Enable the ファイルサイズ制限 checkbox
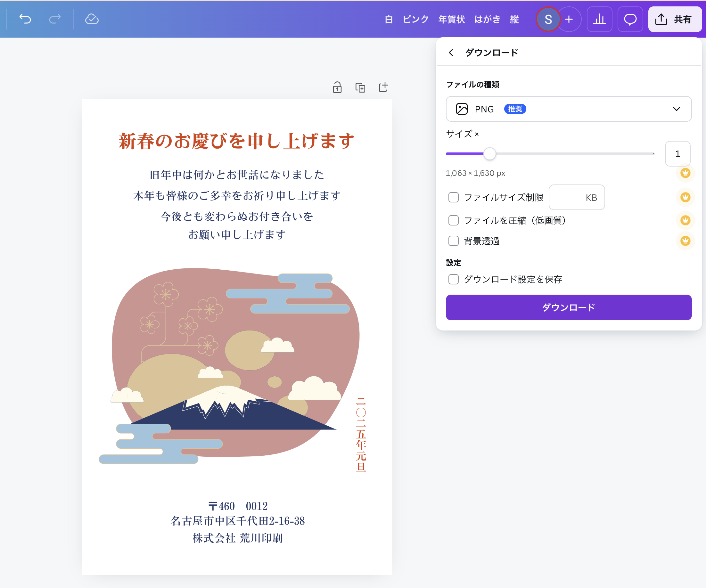706x588 pixels. point(454,197)
